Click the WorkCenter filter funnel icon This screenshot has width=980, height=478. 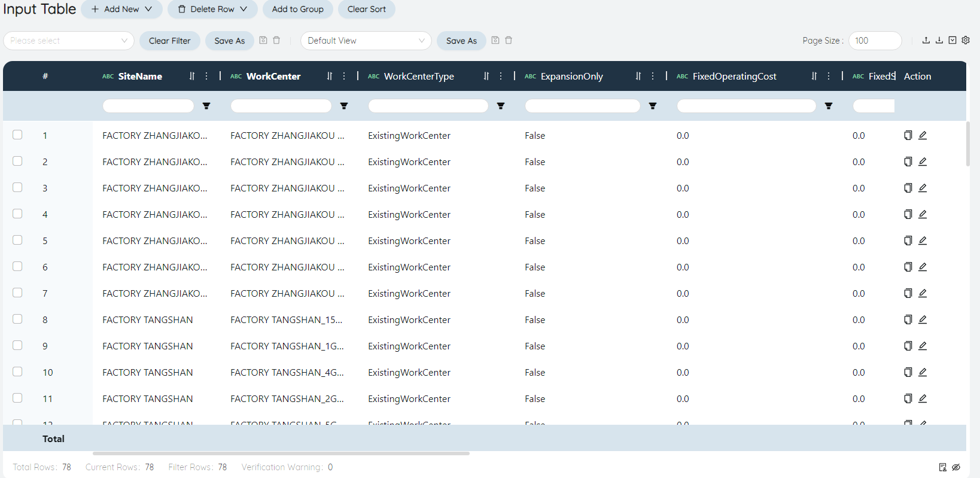click(x=344, y=106)
